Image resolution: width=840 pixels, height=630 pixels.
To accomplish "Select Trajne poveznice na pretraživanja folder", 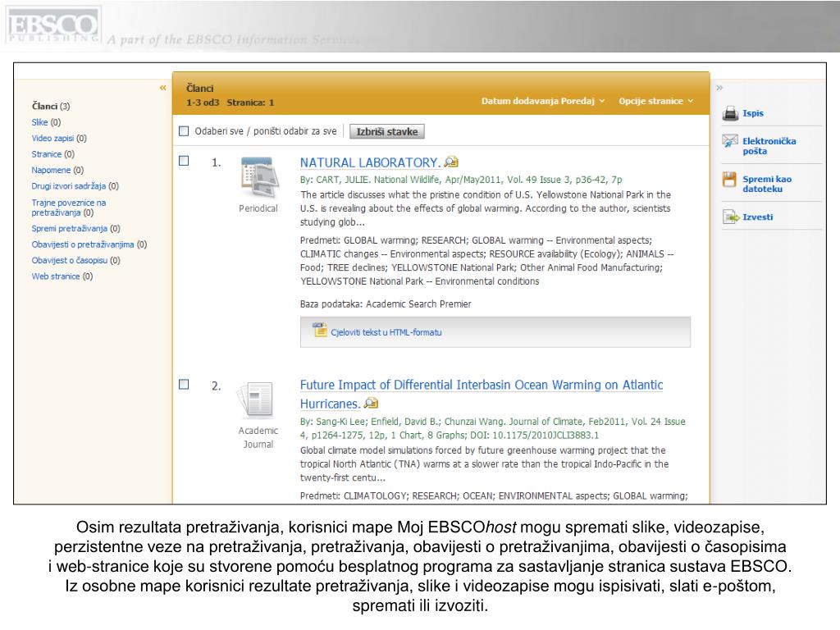I will point(69,208).
